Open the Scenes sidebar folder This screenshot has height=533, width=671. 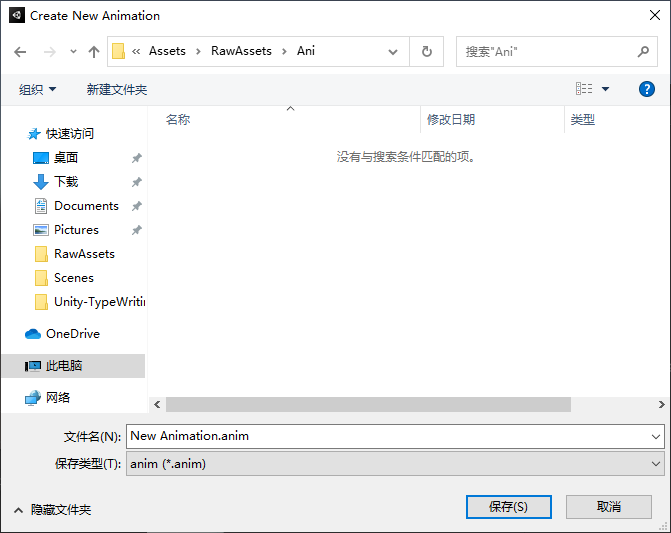pyautogui.click(x=74, y=278)
